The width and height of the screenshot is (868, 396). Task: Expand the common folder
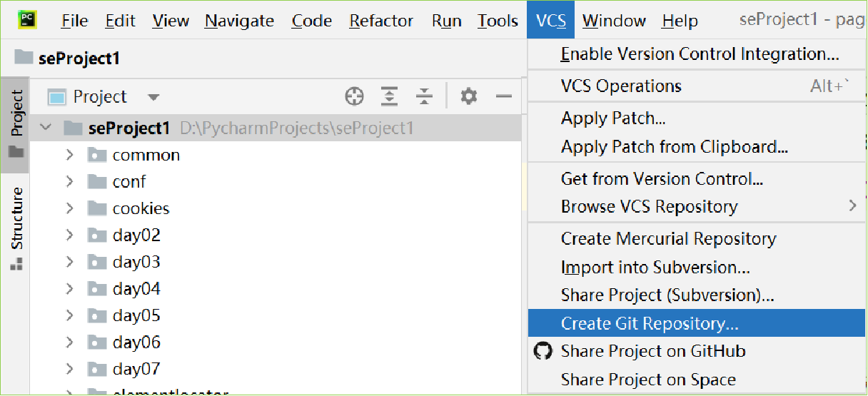click(70, 155)
